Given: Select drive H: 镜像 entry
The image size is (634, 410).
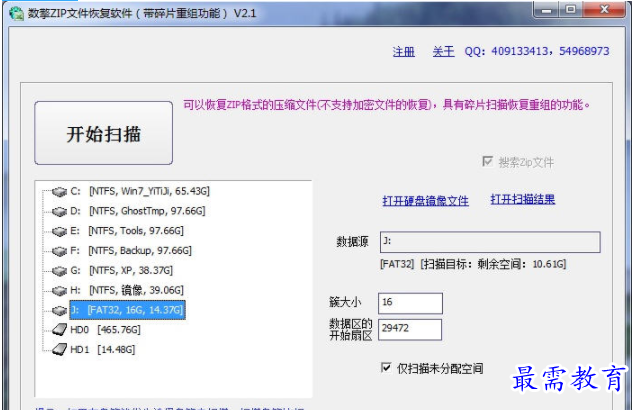Looking at the screenshot, I should coord(127,290).
